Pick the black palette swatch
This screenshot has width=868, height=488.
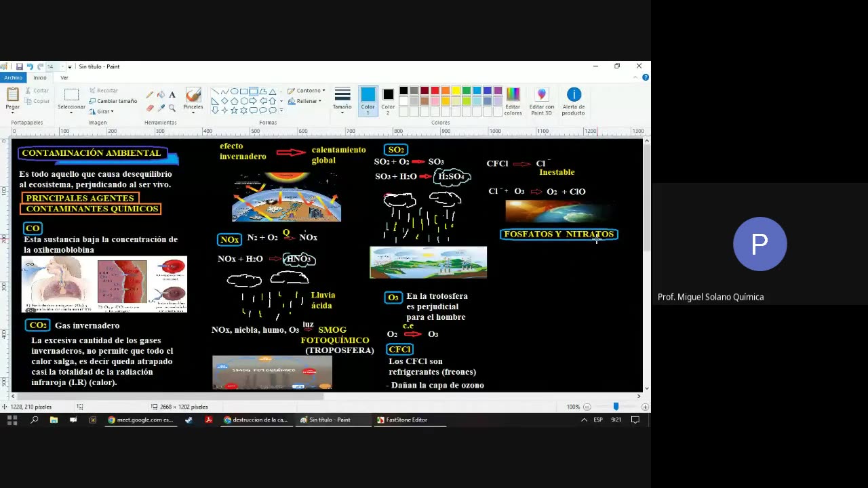tap(403, 91)
